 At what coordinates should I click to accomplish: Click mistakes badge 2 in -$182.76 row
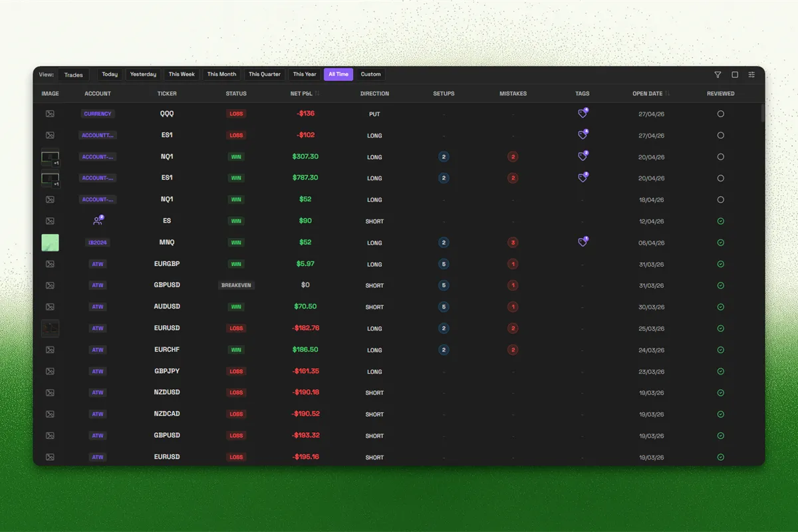pyautogui.click(x=513, y=329)
